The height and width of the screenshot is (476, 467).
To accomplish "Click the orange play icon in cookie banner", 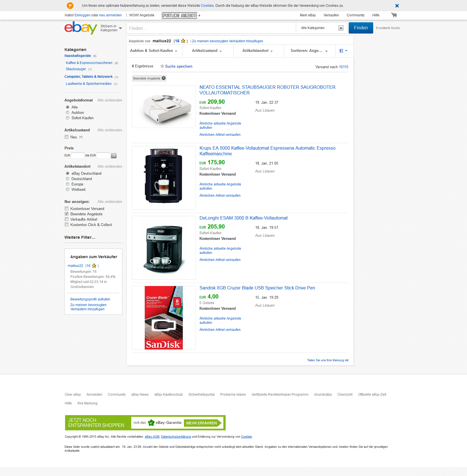I will 70,5.
